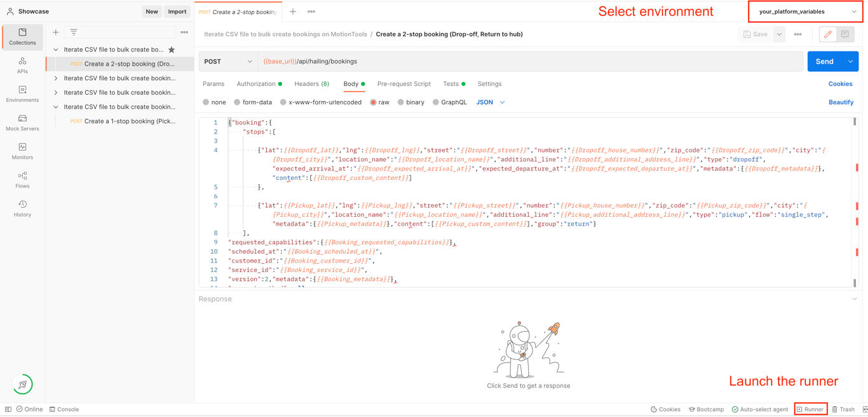This screenshot has width=868, height=417.
Task: Open the History sidebar panel
Action: [x=22, y=208]
